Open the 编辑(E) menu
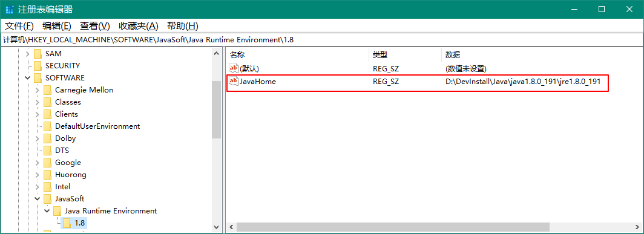Image resolution: width=644 pixels, height=234 pixels. [x=57, y=26]
